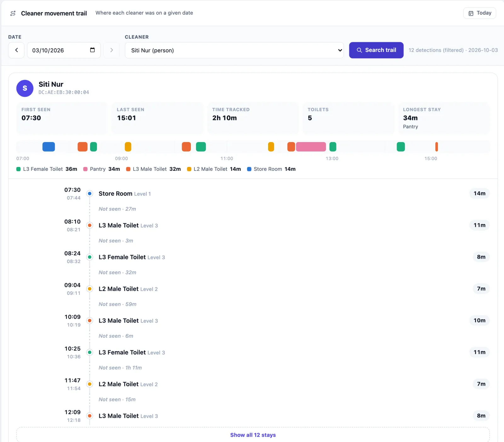Click the L3 Female Toilet legend swatch
Viewport: 504px width, 442px height.
click(19, 169)
